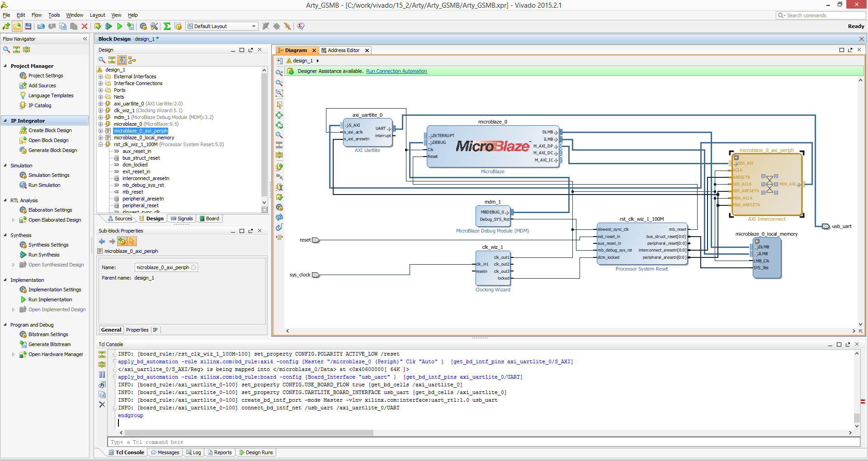
Task: Collapse the Flow Navigator panel with double chevron
Action: (x=85, y=39)
